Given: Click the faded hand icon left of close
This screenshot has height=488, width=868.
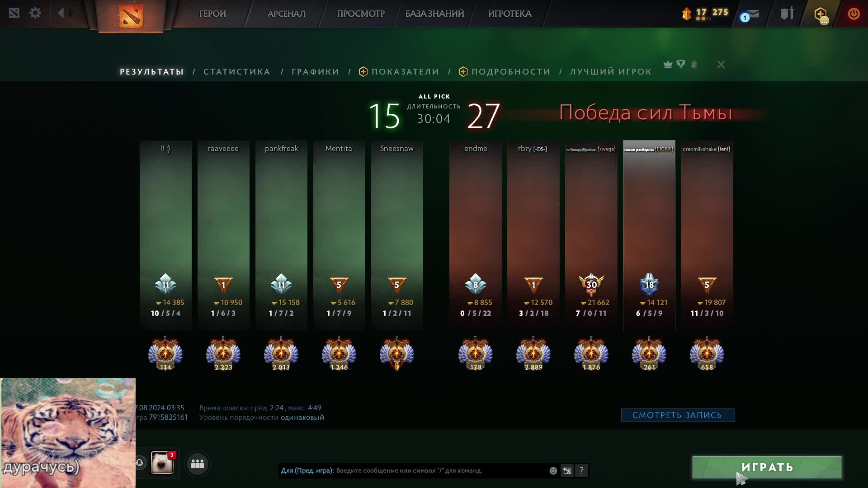Looking at the screenshot, I should point(694,65).
